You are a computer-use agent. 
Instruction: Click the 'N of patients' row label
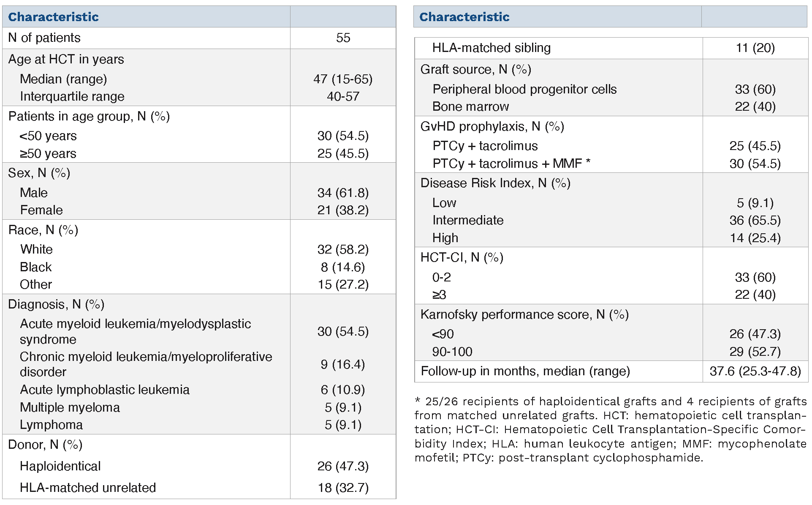[x=44, y=38]
